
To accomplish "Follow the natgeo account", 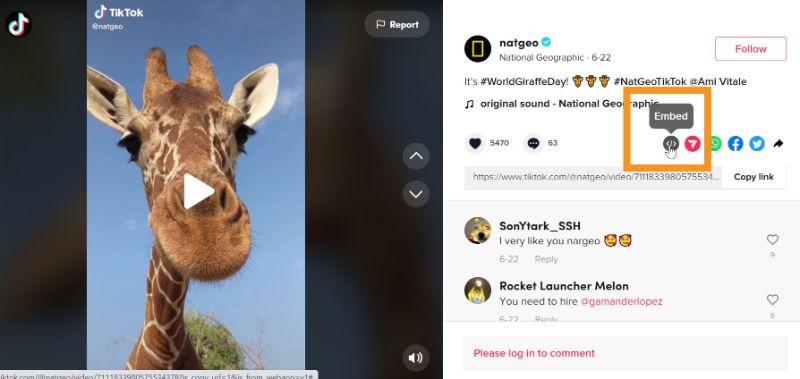I will pos(751,49).
